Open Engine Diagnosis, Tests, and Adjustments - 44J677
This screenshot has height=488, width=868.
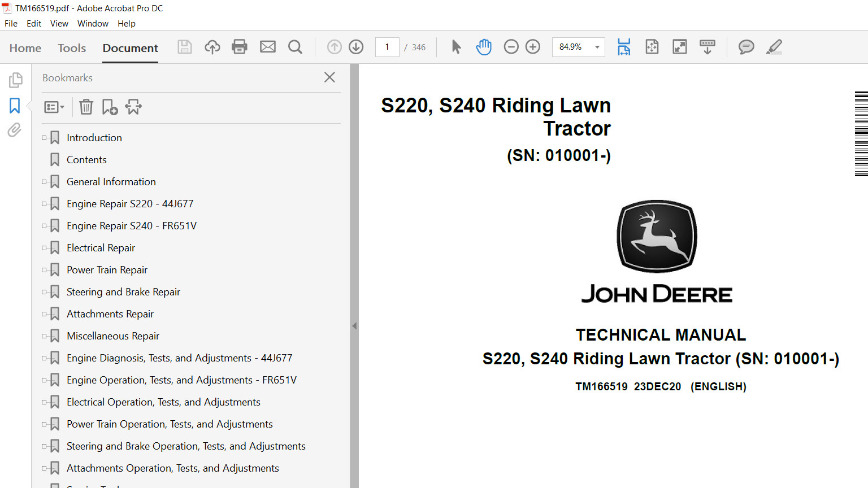pos(179,358)
